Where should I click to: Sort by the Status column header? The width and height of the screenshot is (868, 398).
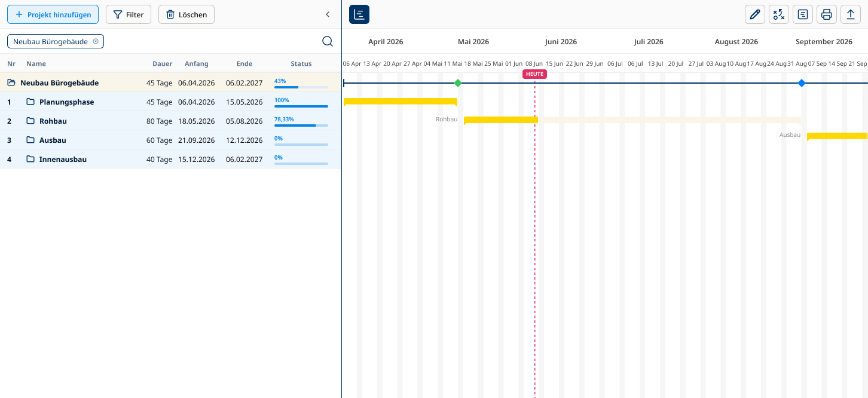point(301,64)
